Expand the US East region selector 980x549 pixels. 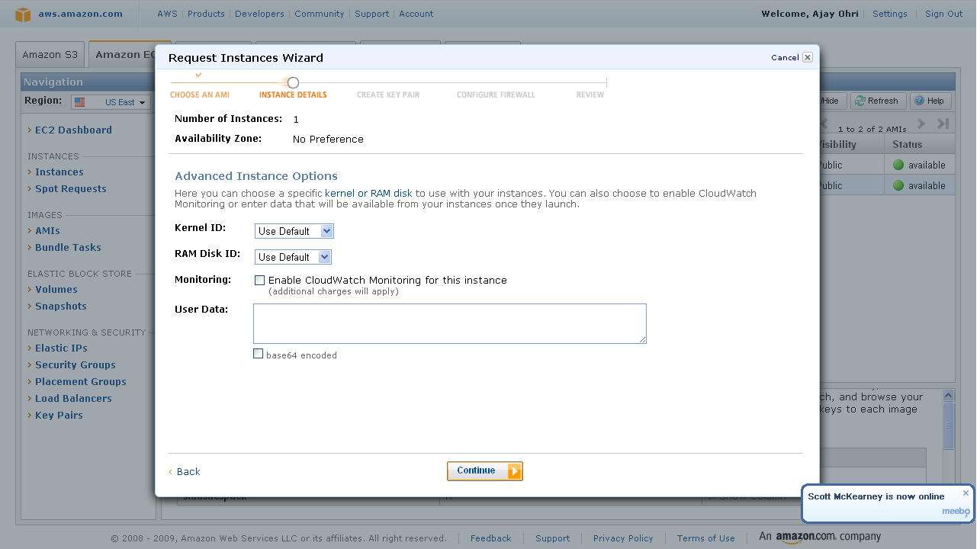pos(142,102)
